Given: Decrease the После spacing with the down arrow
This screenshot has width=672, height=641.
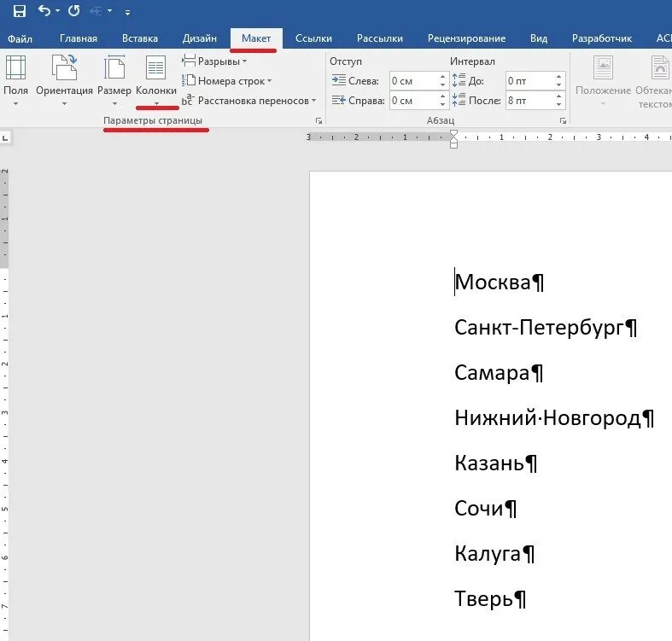Looking at the screenshot, I should (558, 105).
